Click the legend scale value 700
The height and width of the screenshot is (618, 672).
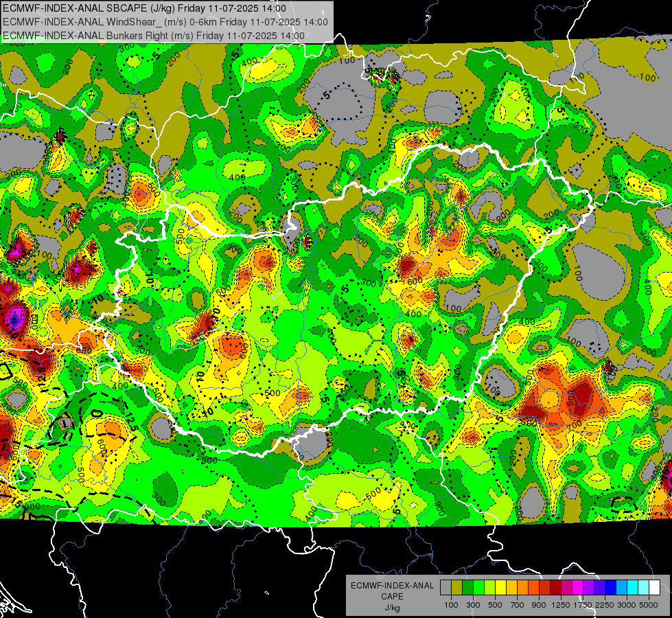tap(518, 605)
